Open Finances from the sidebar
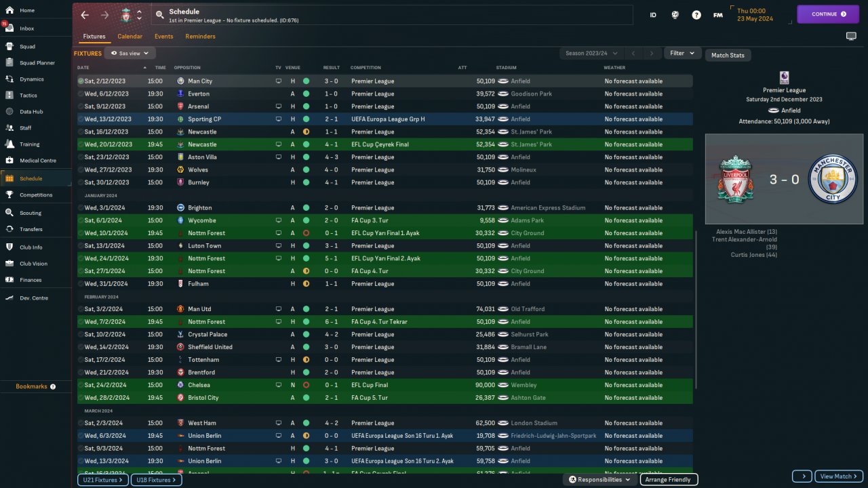 (36, 280)
